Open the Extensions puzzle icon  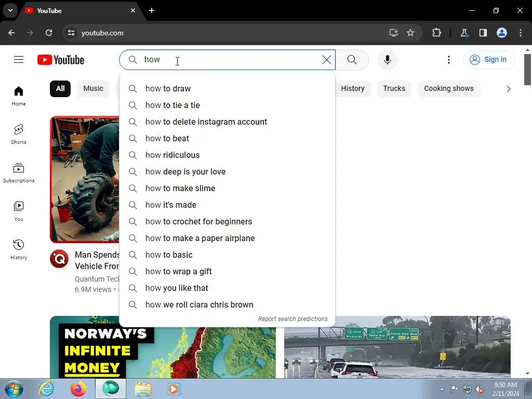coord(436,33)
